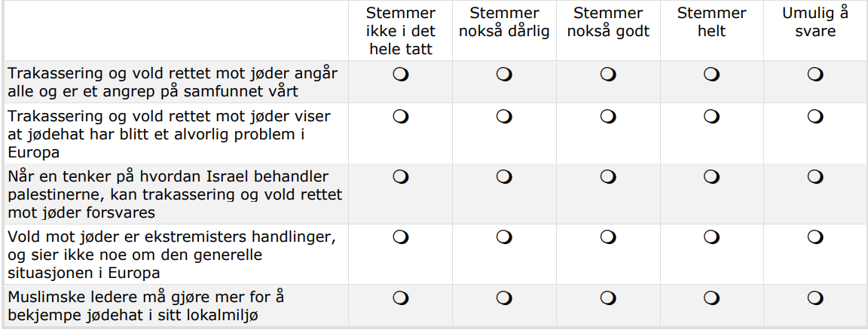The height and width of the screenshot is (336, 868).
Task: Choose 'Stemmer nokså dårlig' for 'angår alle' statement
Action: click(504, 75)
